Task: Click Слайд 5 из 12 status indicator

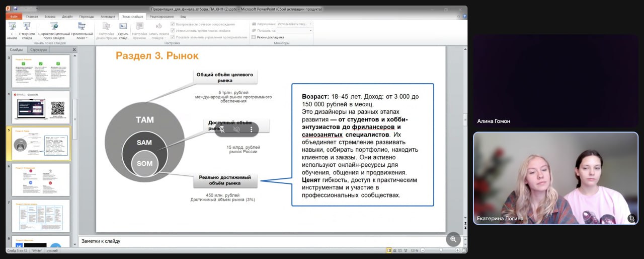Action: (18, 250)
